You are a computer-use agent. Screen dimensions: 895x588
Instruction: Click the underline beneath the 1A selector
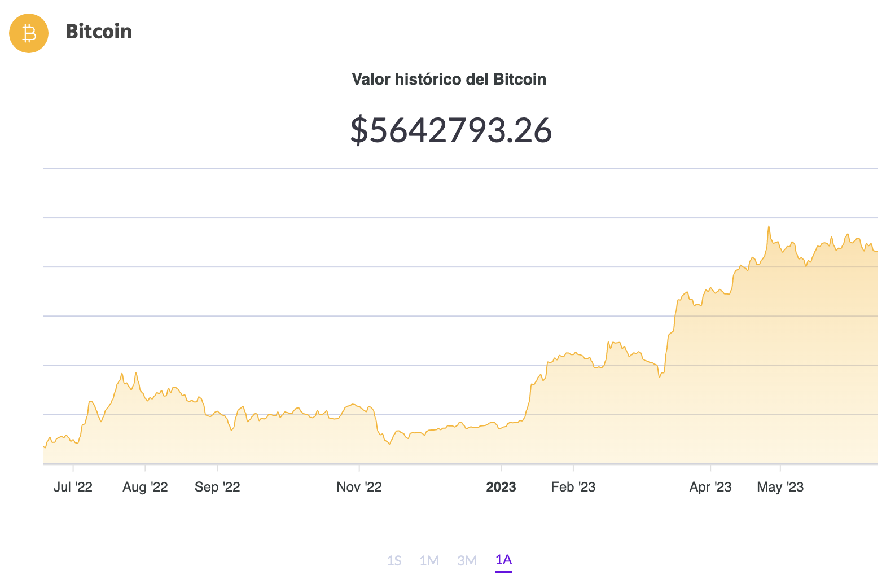tap(504, 571)
